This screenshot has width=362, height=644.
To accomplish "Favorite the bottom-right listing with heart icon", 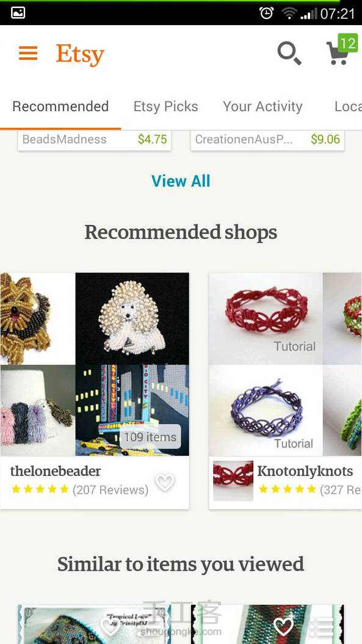I will click(x=284, y=626).
